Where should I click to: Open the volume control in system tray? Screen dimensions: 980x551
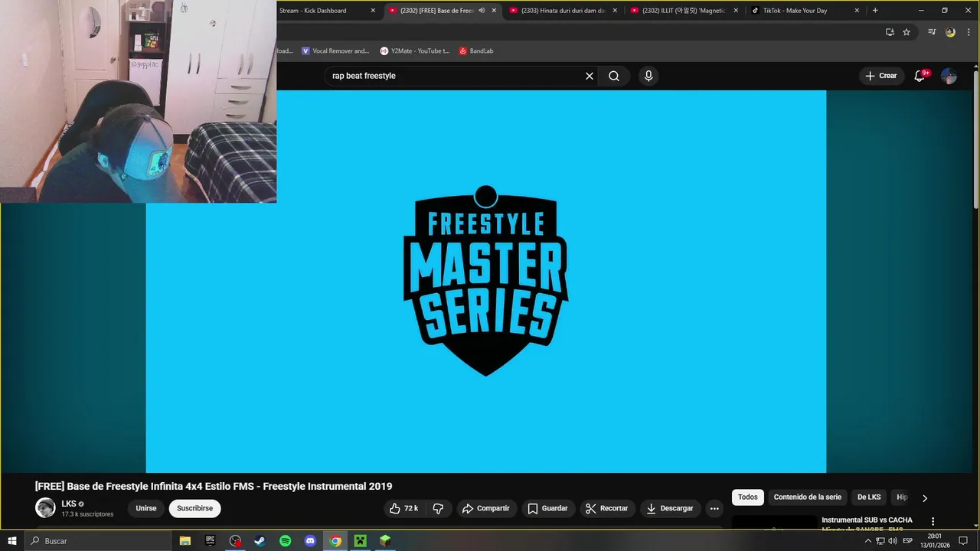click(x=893, y=541)
